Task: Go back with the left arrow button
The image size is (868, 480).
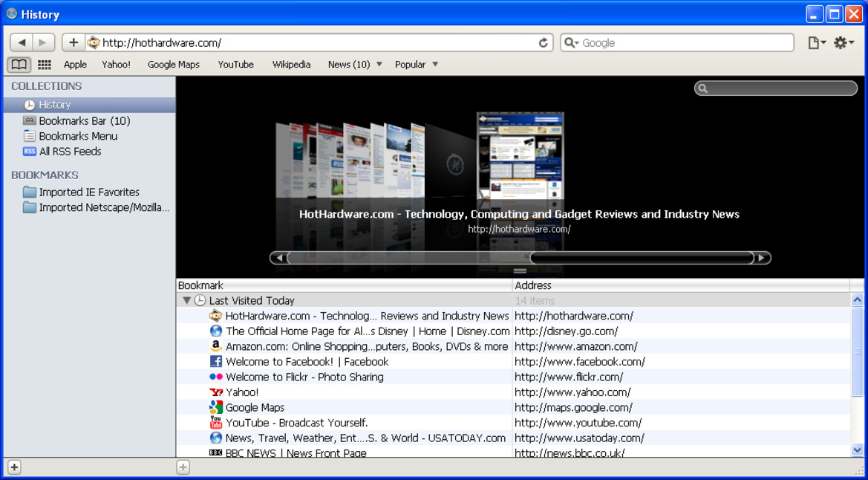Action: pos(22,42)
